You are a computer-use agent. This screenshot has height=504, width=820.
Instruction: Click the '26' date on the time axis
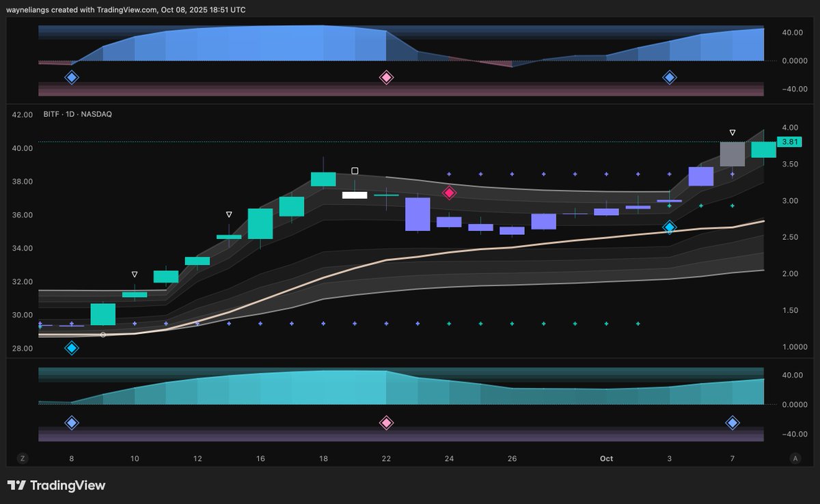(x=512, y=459)
